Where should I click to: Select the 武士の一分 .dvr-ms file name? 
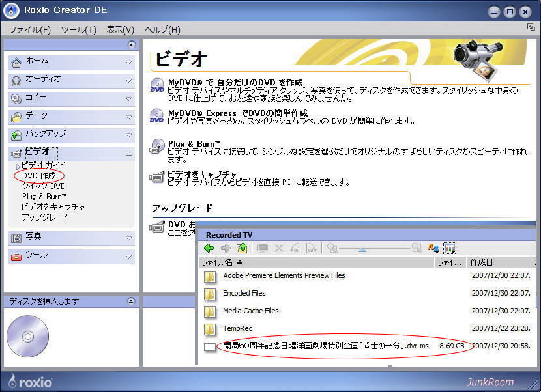pyautogui.click(x=326, y=346)
